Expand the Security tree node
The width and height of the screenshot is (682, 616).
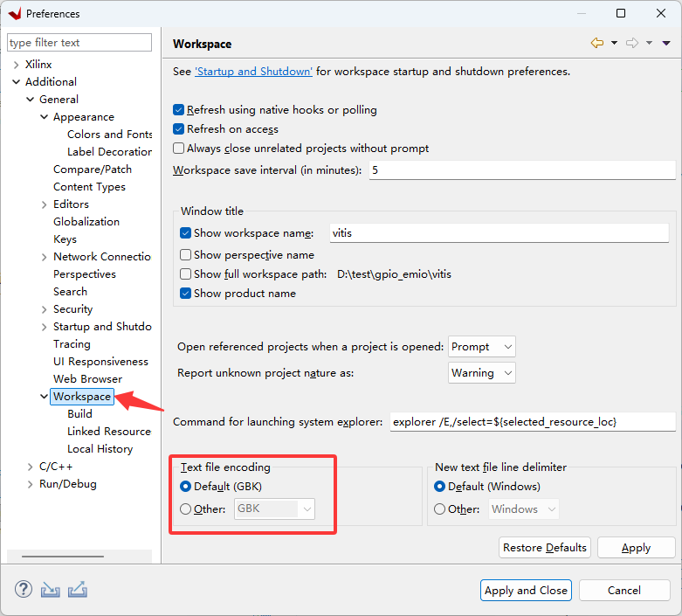pyautogui.click(x=44, y=309)
